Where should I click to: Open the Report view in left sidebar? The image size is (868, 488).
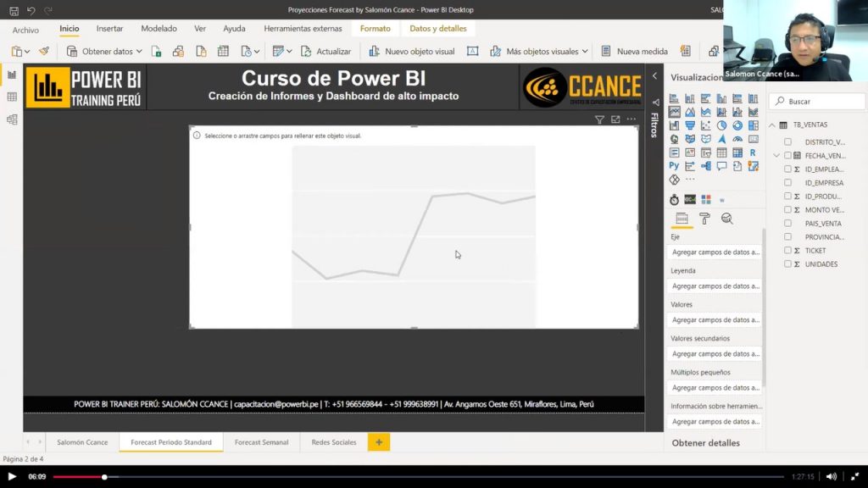tap(12, 75)
